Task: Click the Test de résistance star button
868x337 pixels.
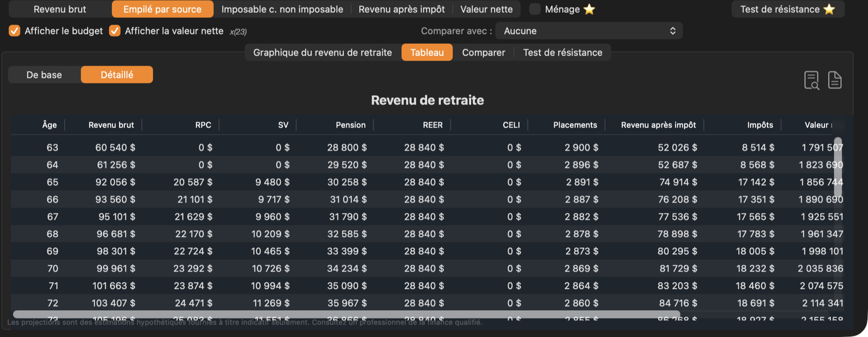Action: pyautogui.click(x=788, y=9)
